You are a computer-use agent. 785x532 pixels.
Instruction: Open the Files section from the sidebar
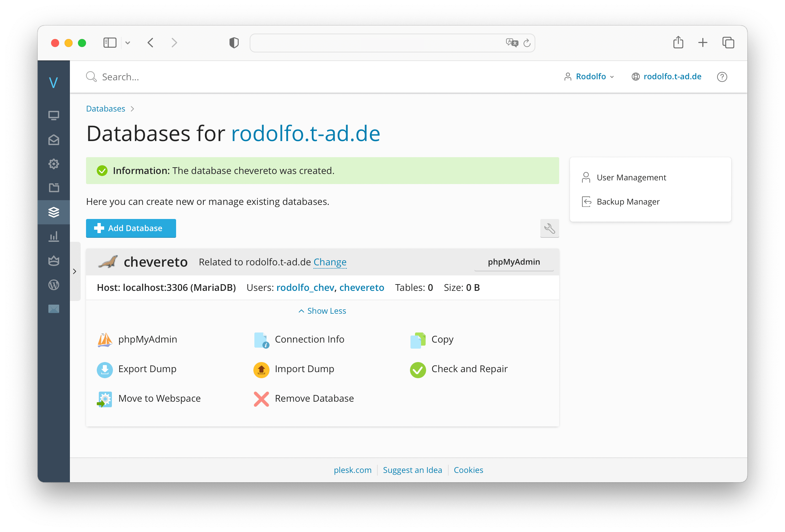click(x=54, y=188)
